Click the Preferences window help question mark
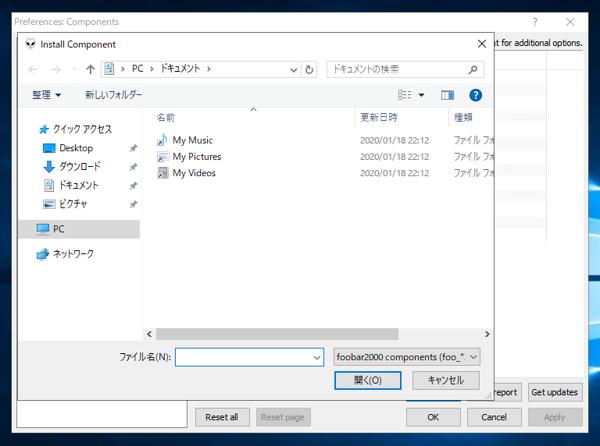This screenshot has height=446, width=600. click(535, 22)
